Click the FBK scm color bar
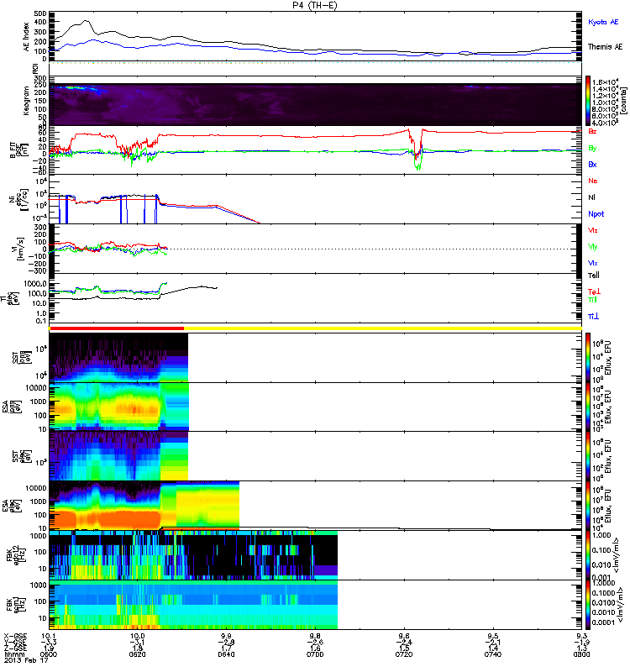Screen dimensions: 630x672 point(588,605)
